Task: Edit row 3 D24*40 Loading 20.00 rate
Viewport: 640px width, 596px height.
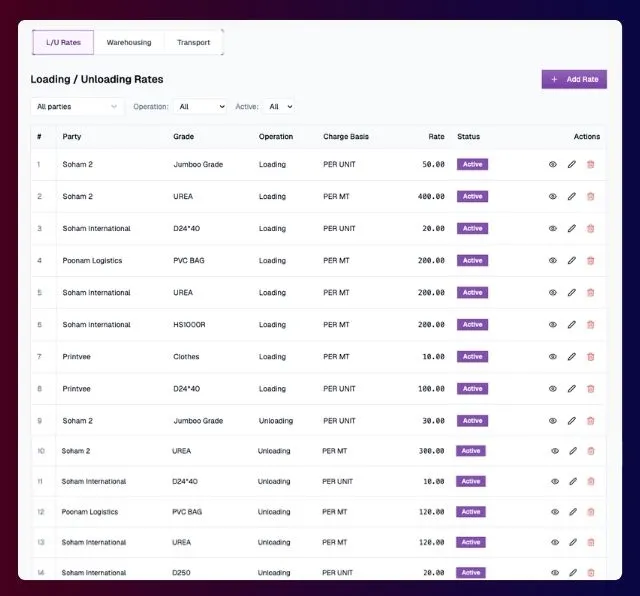Action: click(571, 228)
